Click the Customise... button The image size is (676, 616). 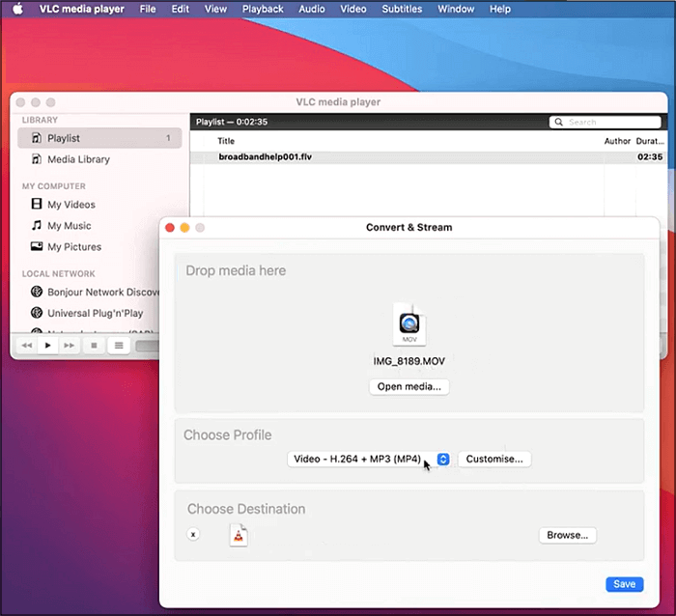pyautogui.click(x=493, y=460)
